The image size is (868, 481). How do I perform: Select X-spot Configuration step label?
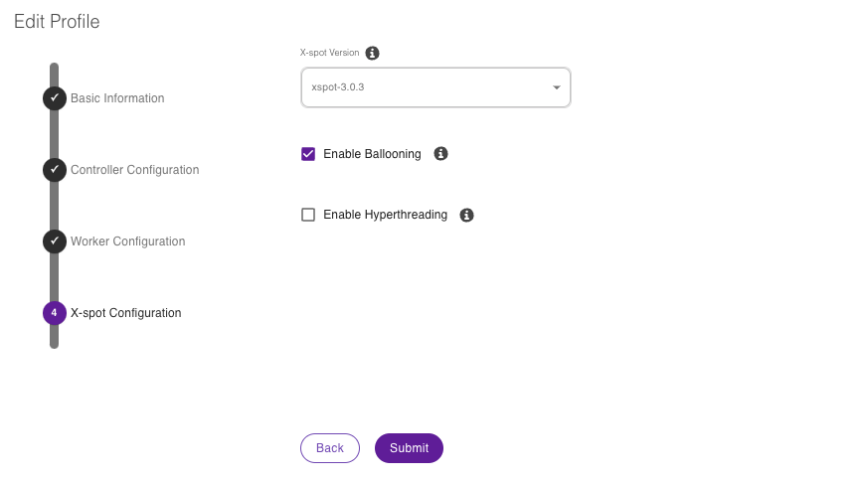[x=125, y=313]
